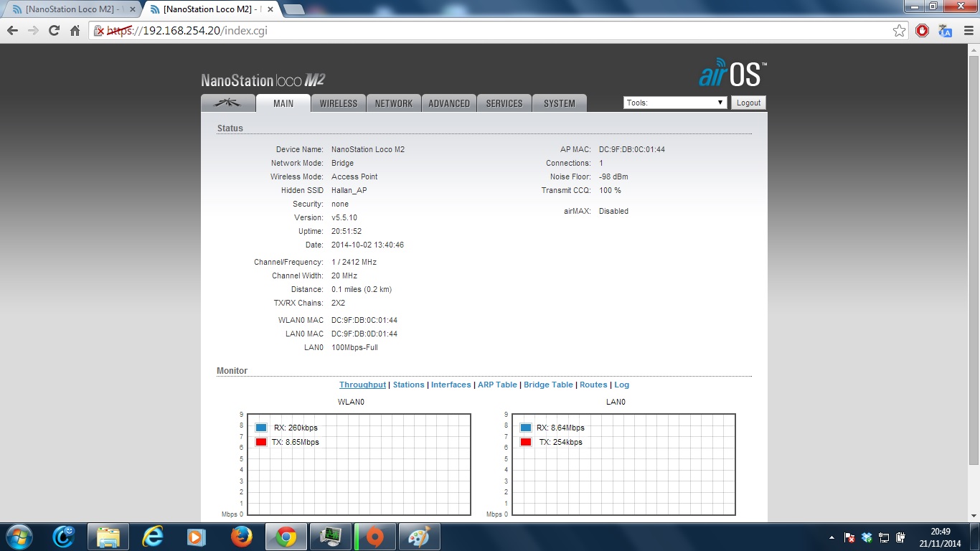Screen dimensions: 980x551
Task: Click the LAN0 red TX legend swatch
Action: click(526, 442)
